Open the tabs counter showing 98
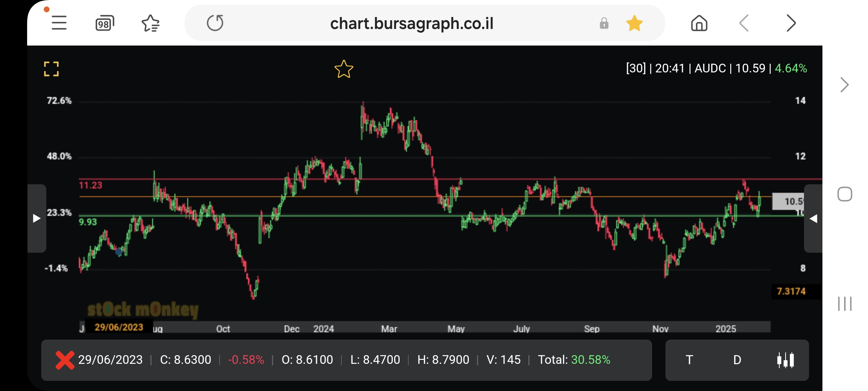This screenshot has width=868, height=391. coord(105,23)
